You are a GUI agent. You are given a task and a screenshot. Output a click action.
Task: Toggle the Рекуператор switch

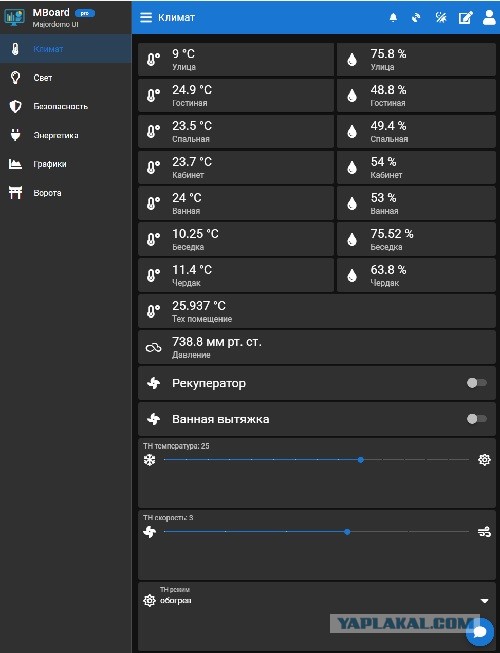477,383
